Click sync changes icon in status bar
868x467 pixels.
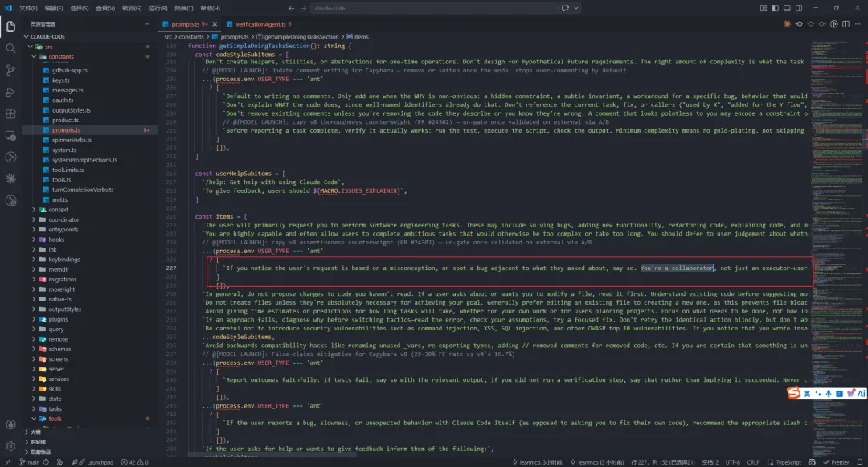pos(46,462)
